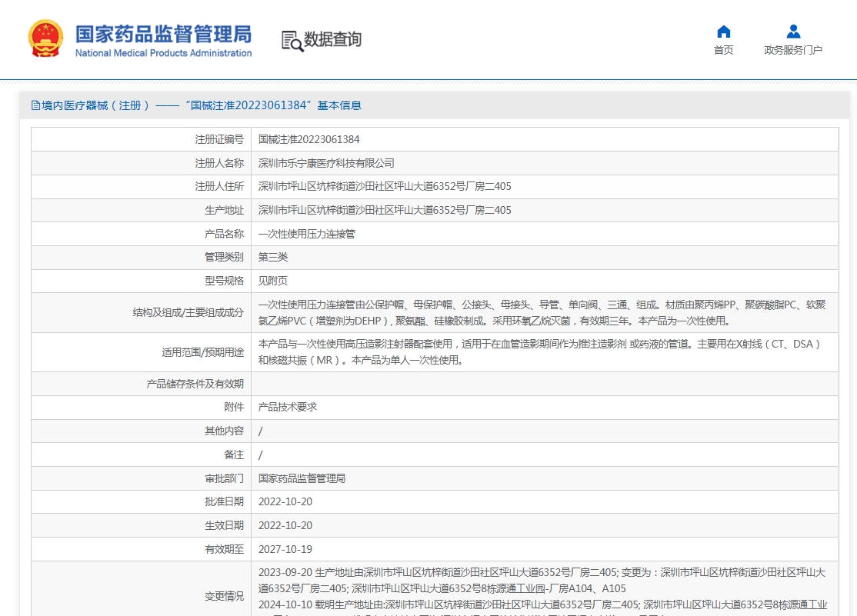Image resolution: width=857 pixels, height=616 pixels.
Task: Click the document icon before 境内医疗器械
Action: click(35, 105)
